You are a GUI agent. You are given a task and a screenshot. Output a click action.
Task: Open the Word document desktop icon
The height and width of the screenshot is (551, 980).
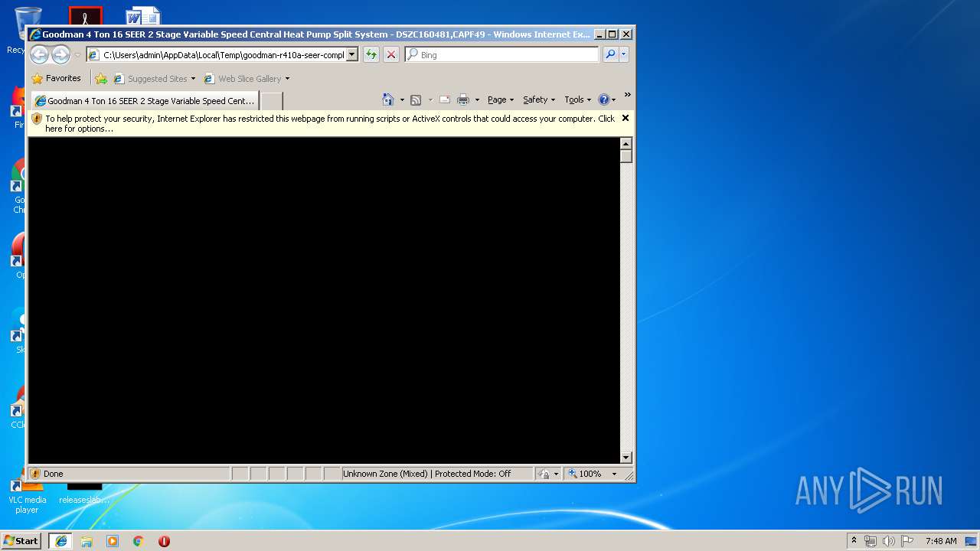pyautogui.click(x=143, y=17)
